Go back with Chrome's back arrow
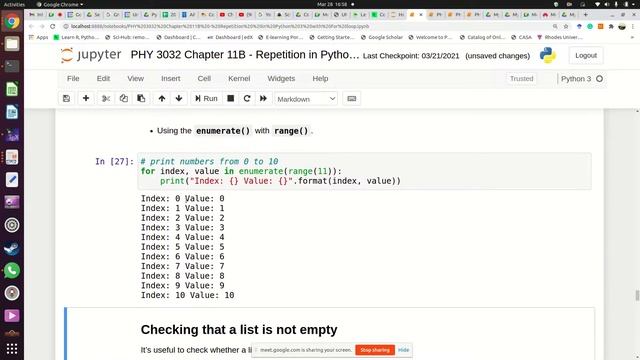 point(31,26)
